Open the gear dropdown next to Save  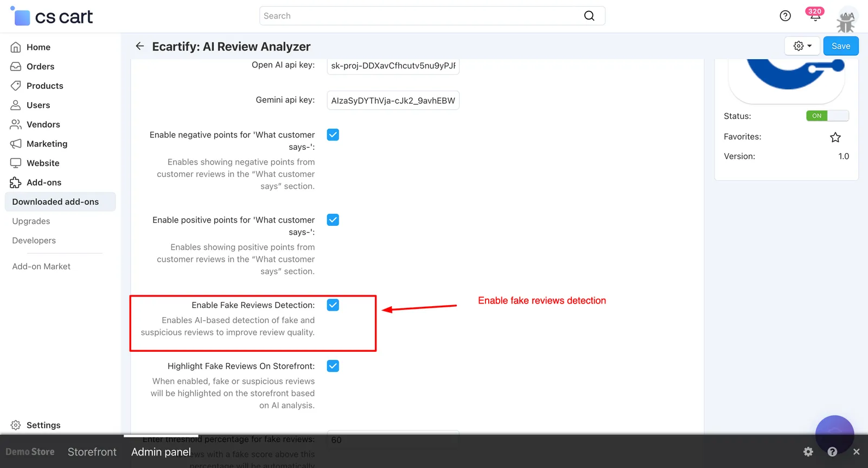[x=802, y=46]
